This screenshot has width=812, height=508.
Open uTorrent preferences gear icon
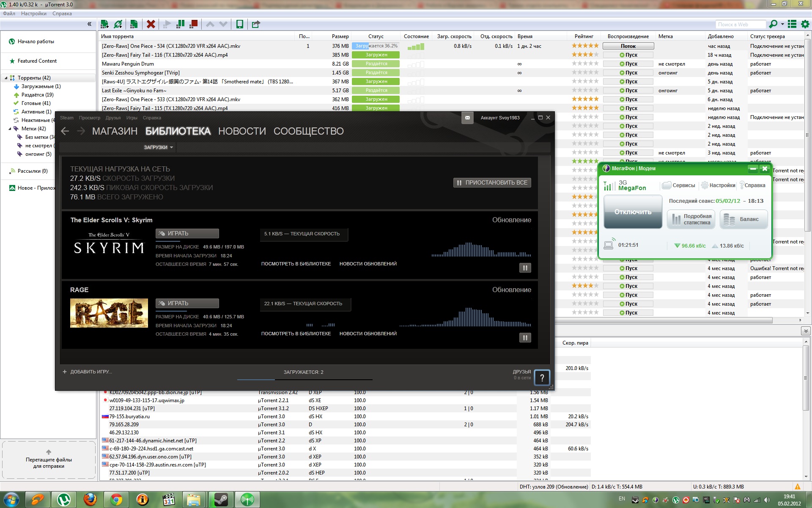pos(805,24)
